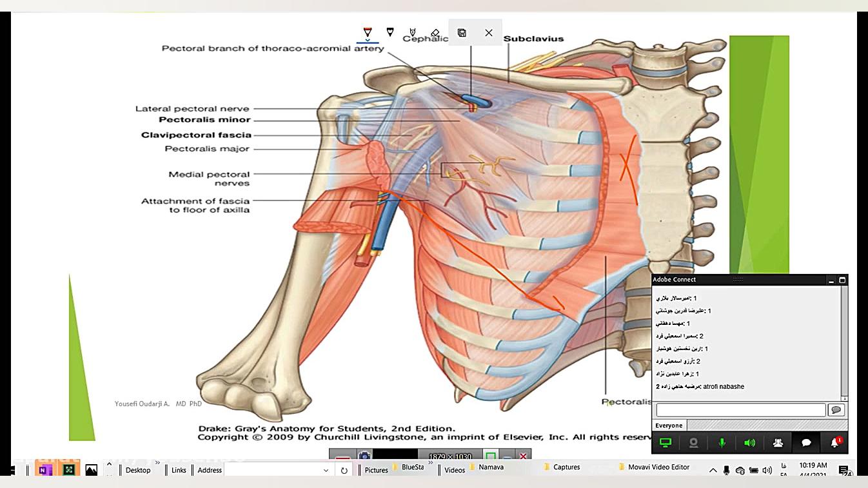Image resolution: width=868 pixels, height=488 pixels.
Task: Click the 'Pectoralis minor' label
Action: [205, 120]
